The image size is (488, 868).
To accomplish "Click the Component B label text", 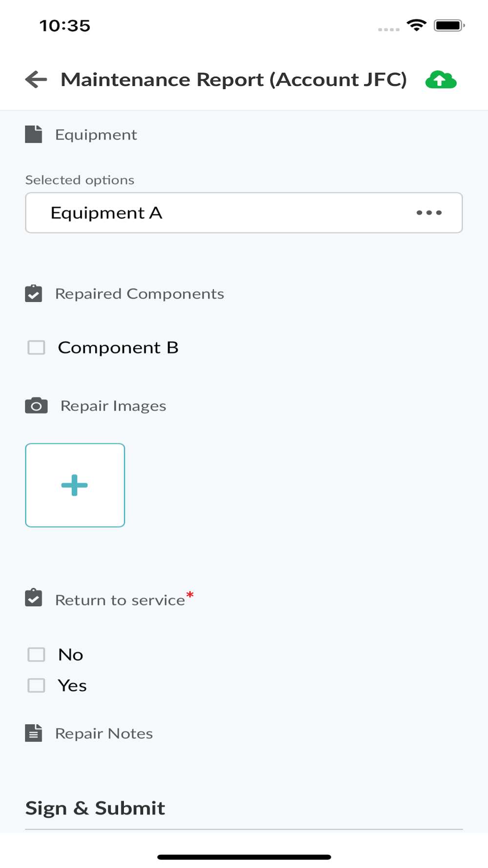I will (x=118, y=348).
